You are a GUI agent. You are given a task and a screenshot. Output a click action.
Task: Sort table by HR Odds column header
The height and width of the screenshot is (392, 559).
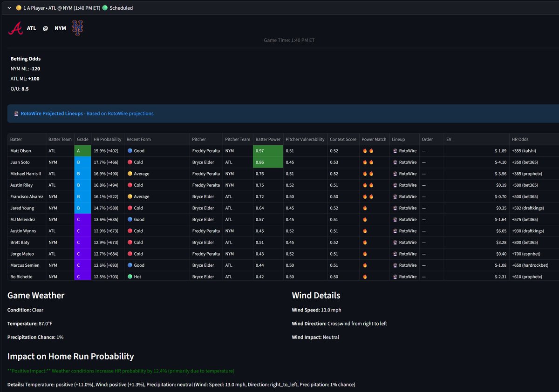[534, 139]
